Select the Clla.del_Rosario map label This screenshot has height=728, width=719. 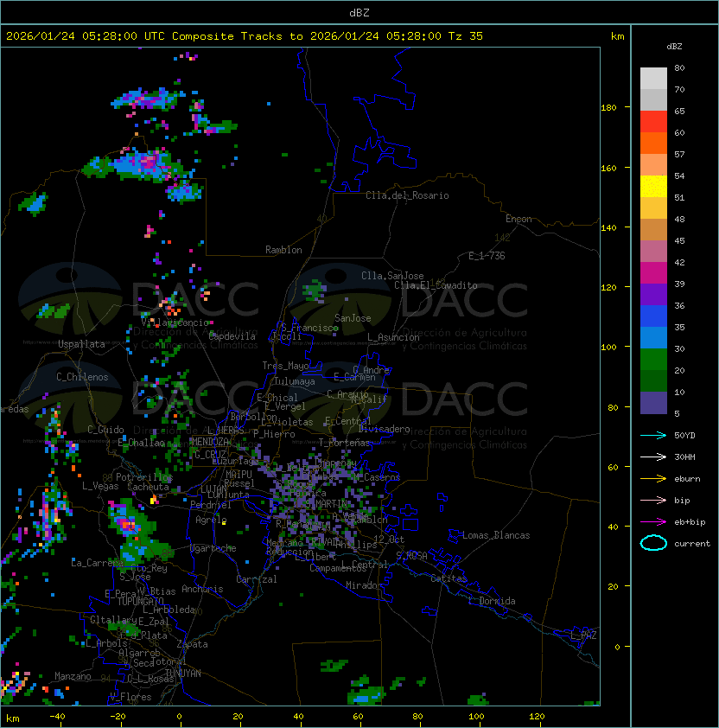[x=407, y=195]
